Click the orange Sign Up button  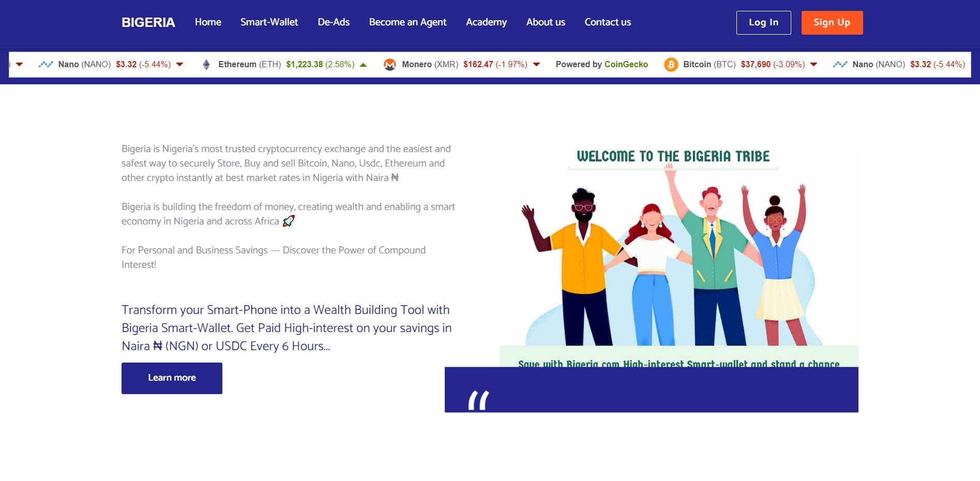coord(832,23)
